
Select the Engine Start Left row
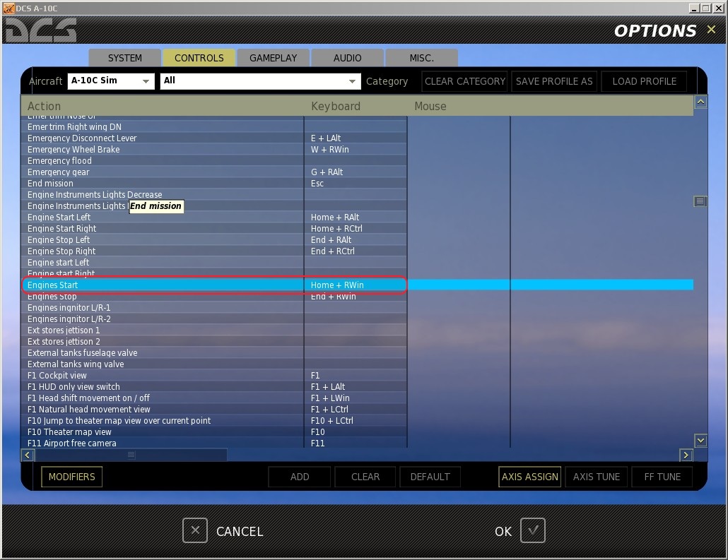[214, 217]
